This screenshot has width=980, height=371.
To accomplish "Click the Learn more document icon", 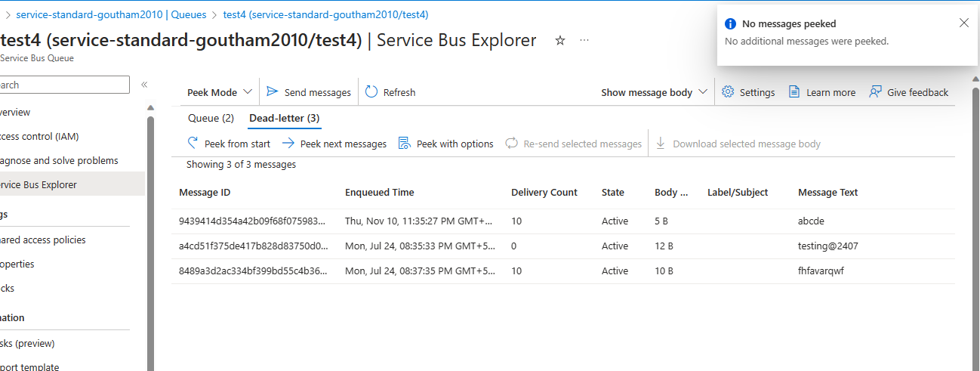I will tap(794, 92).
